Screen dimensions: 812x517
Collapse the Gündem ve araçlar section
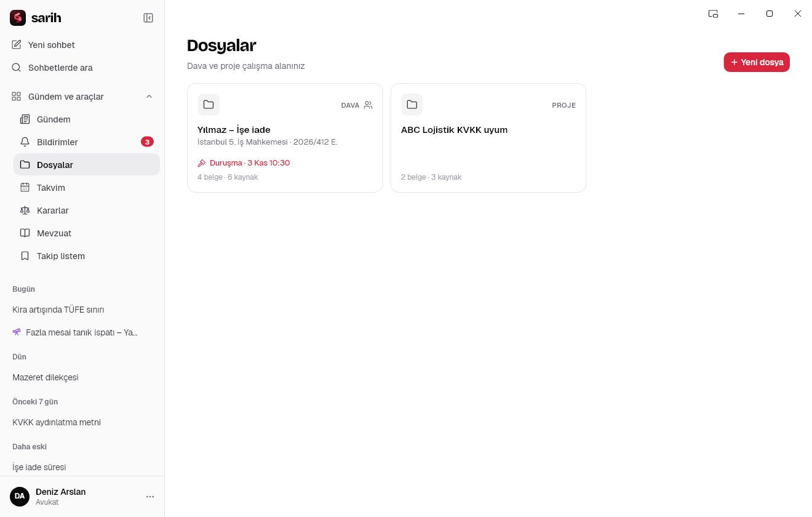point(149,97)
